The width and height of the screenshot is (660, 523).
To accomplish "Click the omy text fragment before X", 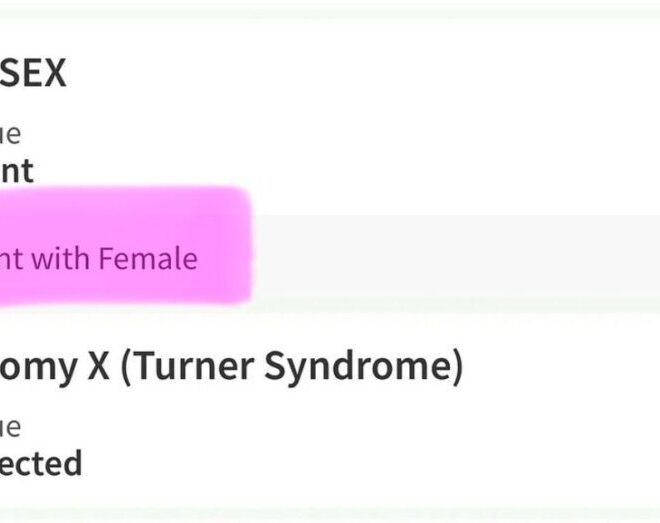I will (x=38, y=369).
